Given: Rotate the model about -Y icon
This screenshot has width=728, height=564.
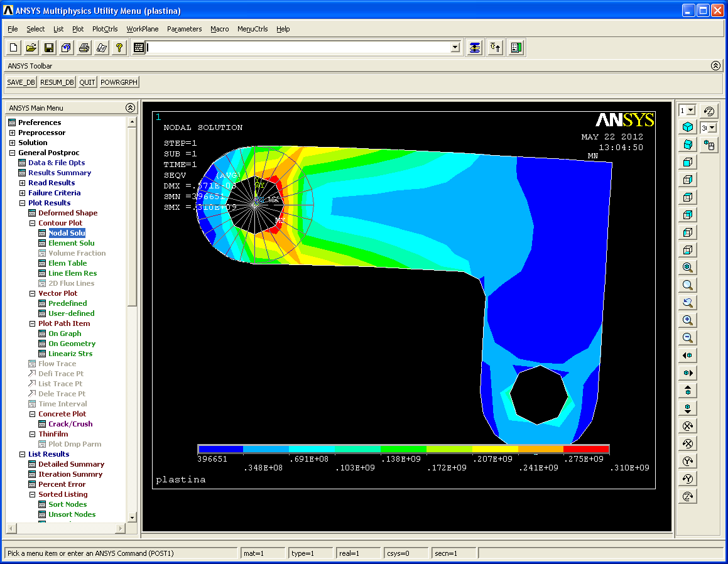Looking at the screenshot, I should (688, 479).
